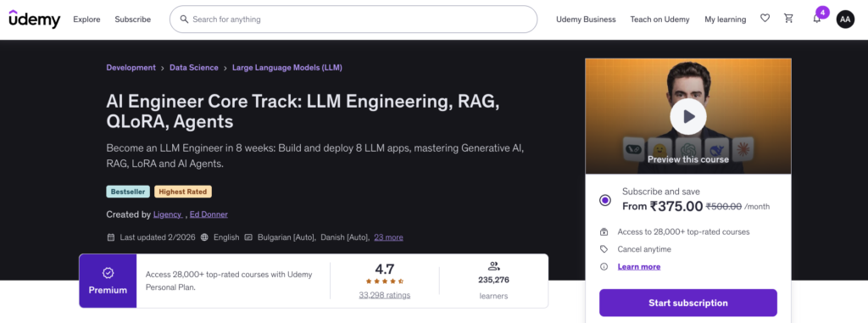Click the Last updated 2/2026 text
Image resolution: width=868 pixels, height=323 pixels.
(158, 237)
